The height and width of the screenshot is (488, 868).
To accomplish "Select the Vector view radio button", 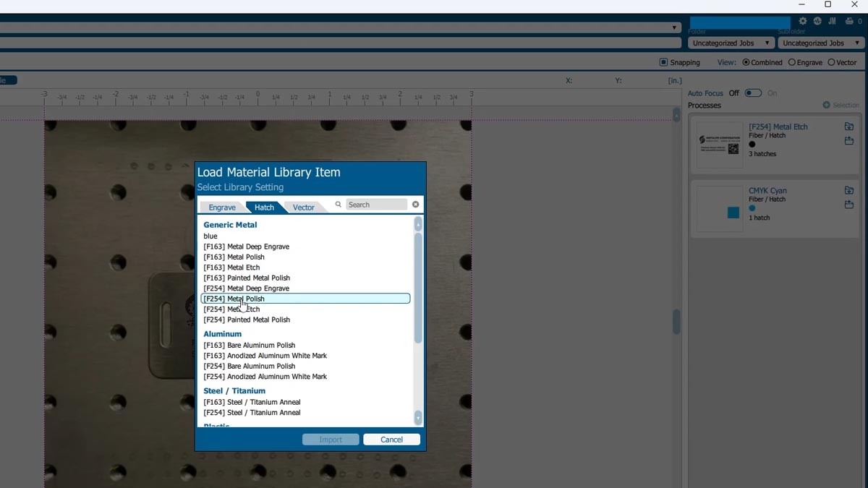I will [x=831, y=62].
